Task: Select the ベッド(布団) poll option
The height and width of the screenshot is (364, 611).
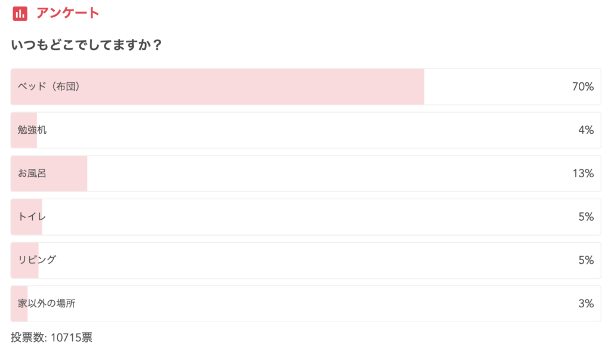Action: coord(306,87)
